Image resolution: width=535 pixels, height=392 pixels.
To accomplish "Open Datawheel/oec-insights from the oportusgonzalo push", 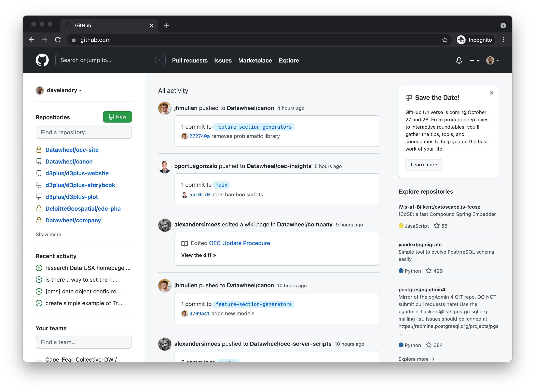I will [x=279, y=166].
